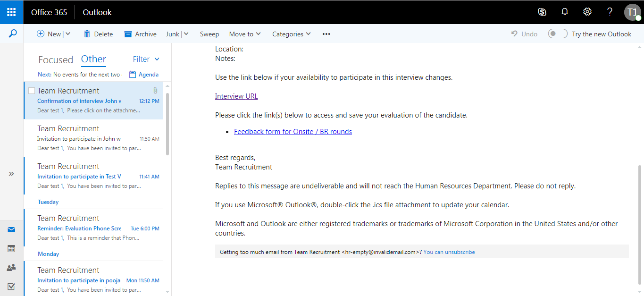Viewport: 644px width, 296px height.
Task: Click the Office 365 header link
Action: [49, 12]
